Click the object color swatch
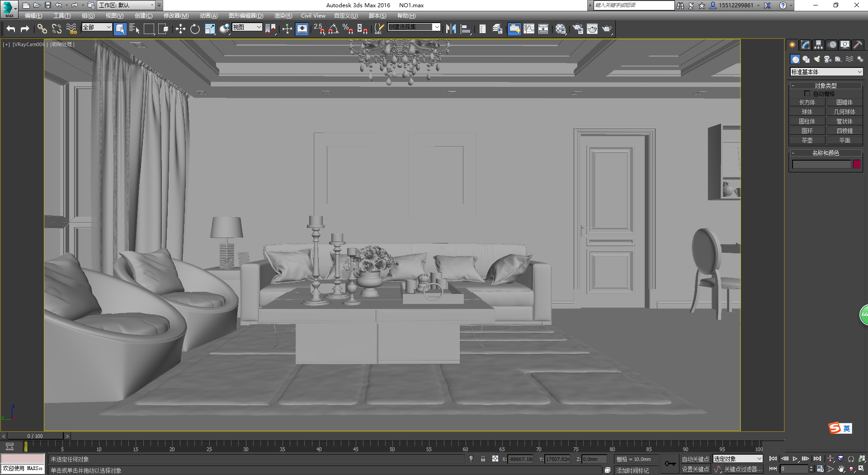 click(x=857, y=164)
